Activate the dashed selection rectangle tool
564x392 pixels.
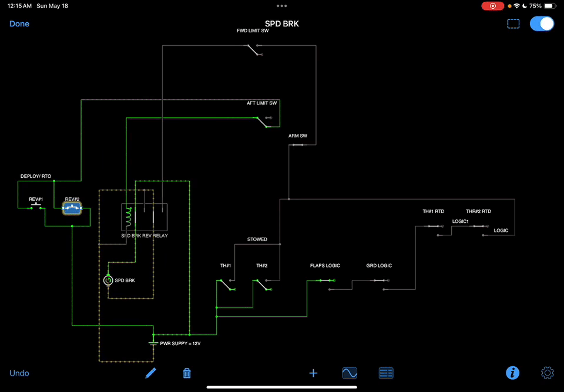click(513, 24)
